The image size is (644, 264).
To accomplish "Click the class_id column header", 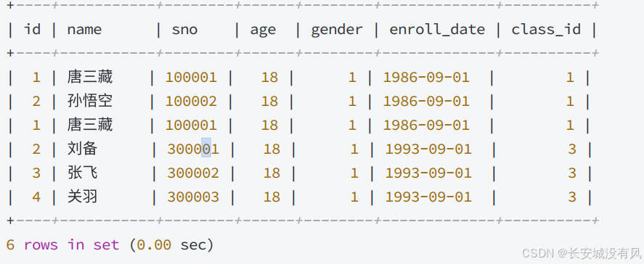I will pos(546,30).
